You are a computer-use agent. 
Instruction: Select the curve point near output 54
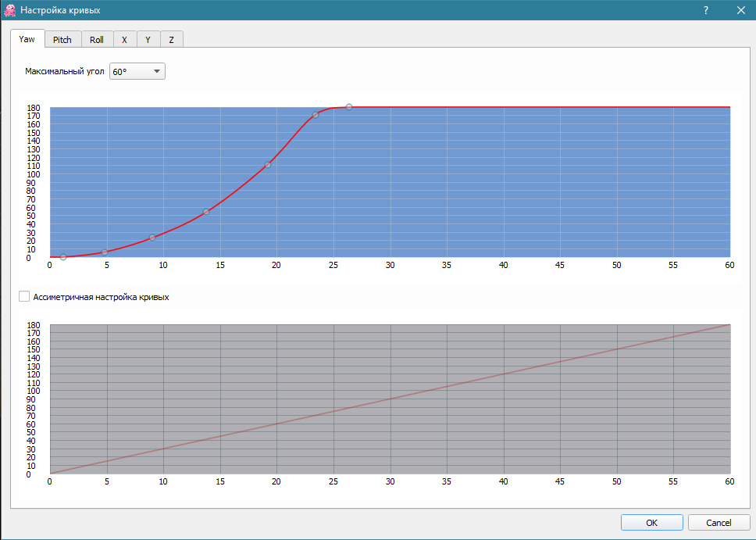[x=206, y=212]
